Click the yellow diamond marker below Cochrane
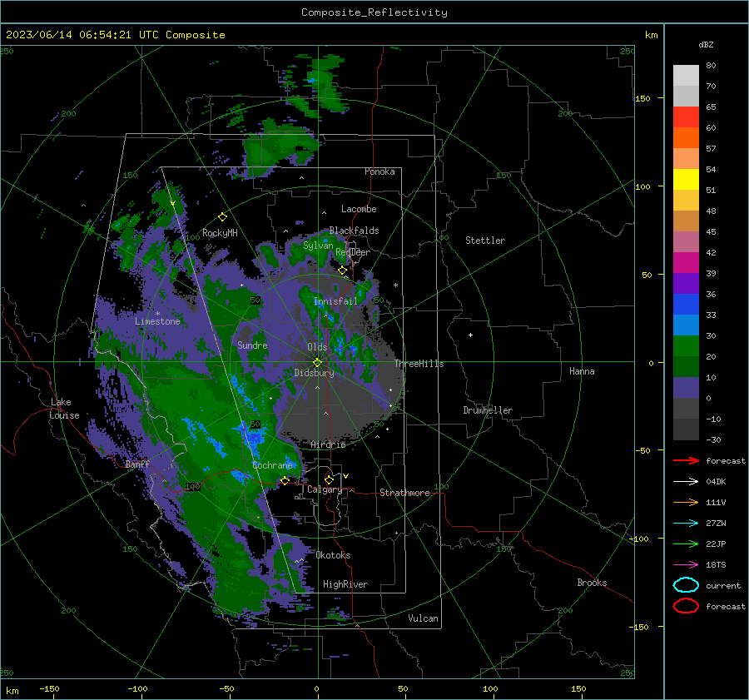Image resolution: width=749 pixels, height=700 pixels. [x=285, y=481]
